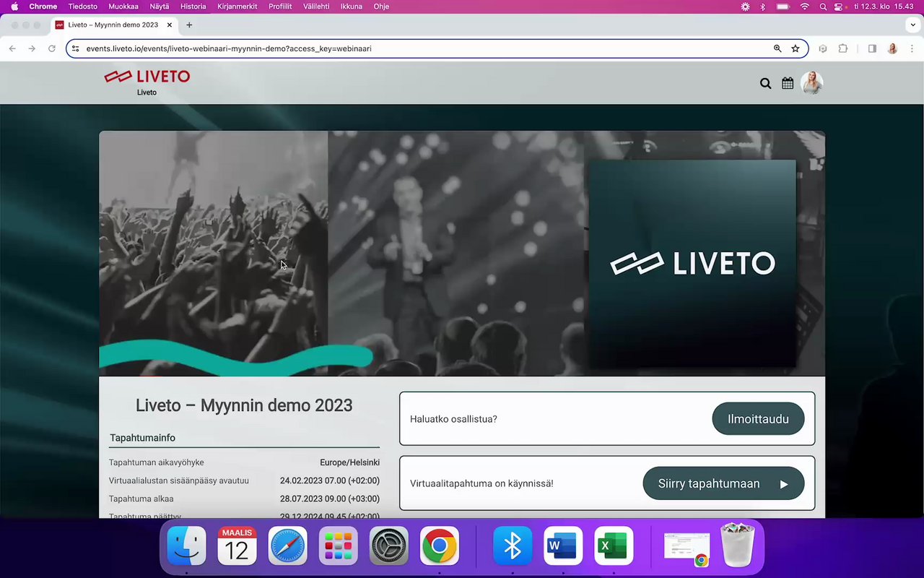This screenshot has width=924, height=578.
Task: Expand the tab search dropdown arrow
Action: 913,25
